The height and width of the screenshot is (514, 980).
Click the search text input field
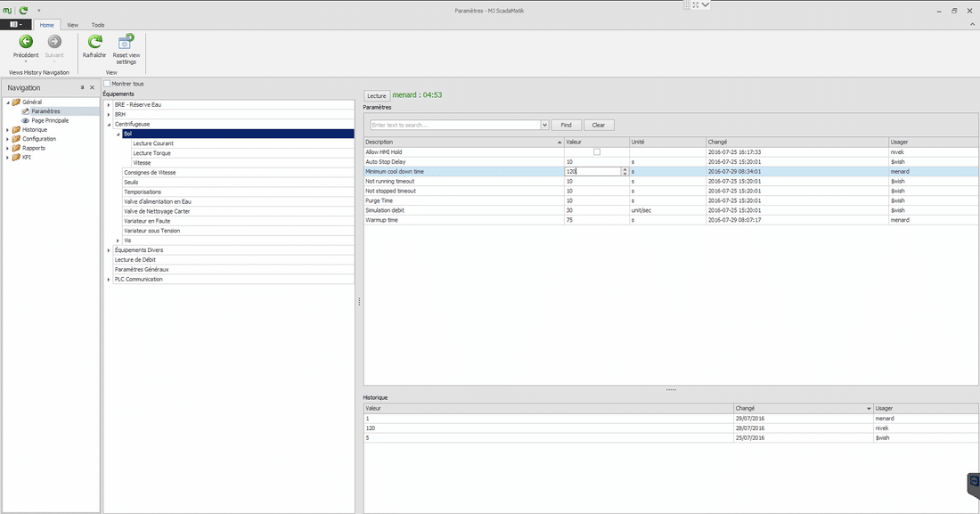pyautogui.click(x=454, y=126)
